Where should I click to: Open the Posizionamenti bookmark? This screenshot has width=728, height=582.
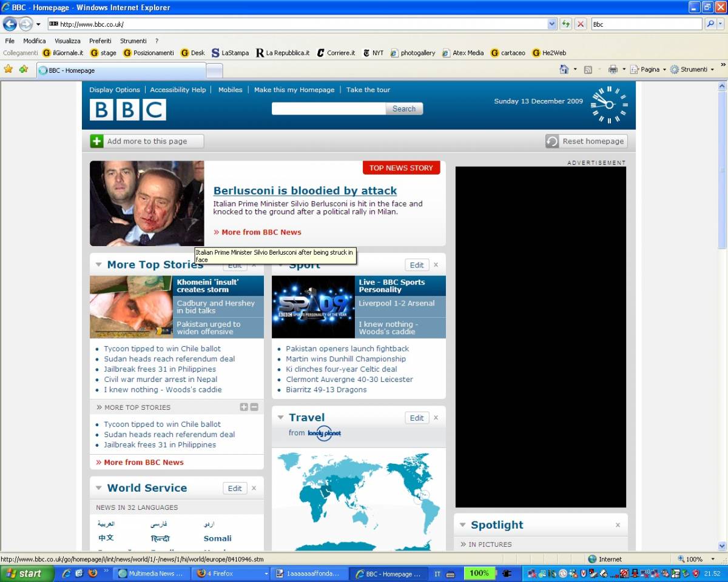(149, 53)
